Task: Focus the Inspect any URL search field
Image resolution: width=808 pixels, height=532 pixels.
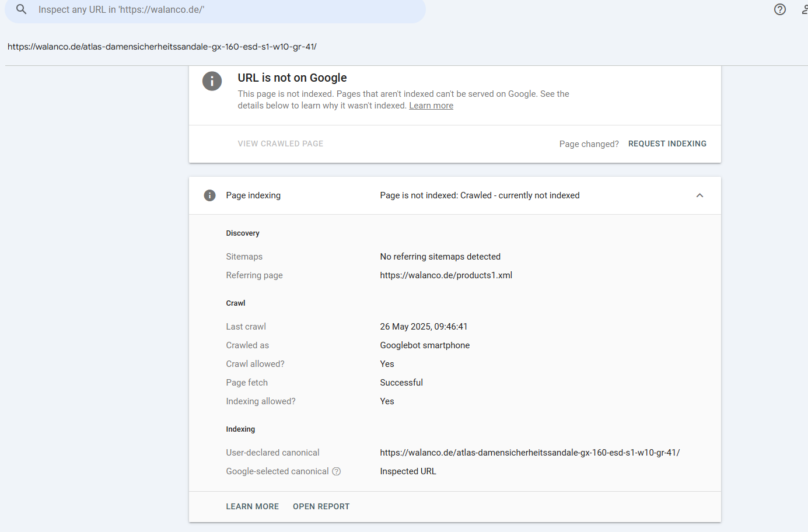Action: pos(215,10)
